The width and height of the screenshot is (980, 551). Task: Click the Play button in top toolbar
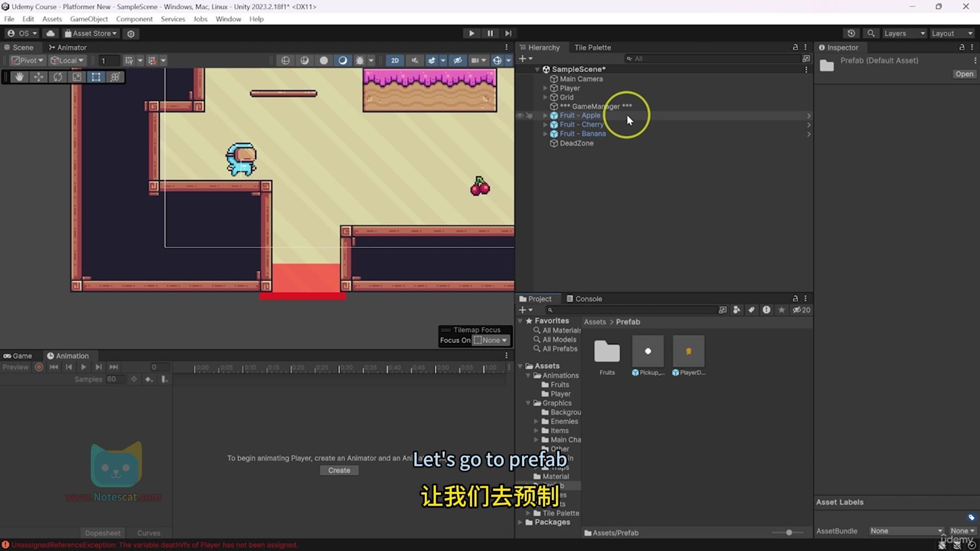pyautogui.click(x=472, y=33)
